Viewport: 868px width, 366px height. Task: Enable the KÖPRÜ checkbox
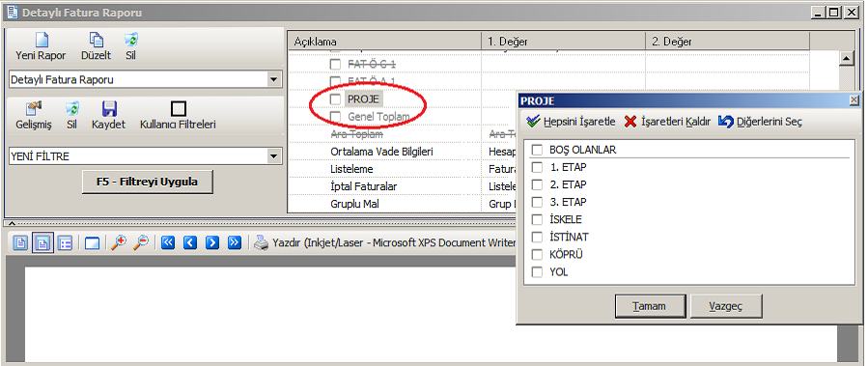[x=537, y=255]
